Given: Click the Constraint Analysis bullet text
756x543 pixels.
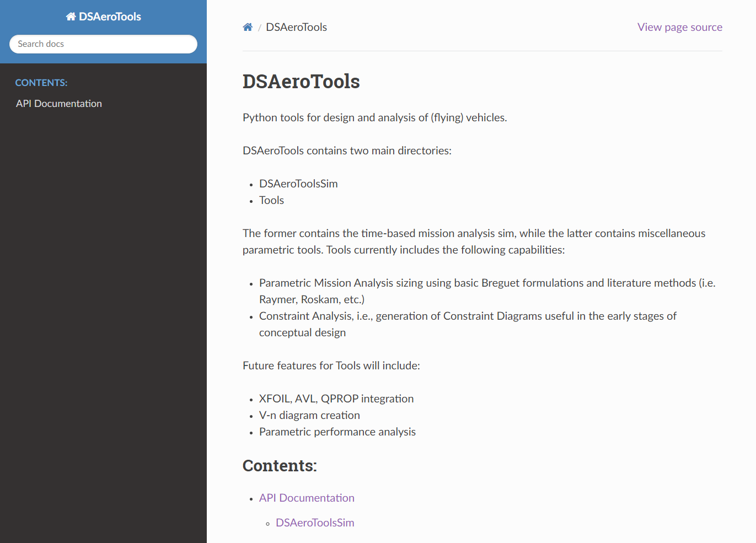Looking at the screenshot, I should [468, 316].
